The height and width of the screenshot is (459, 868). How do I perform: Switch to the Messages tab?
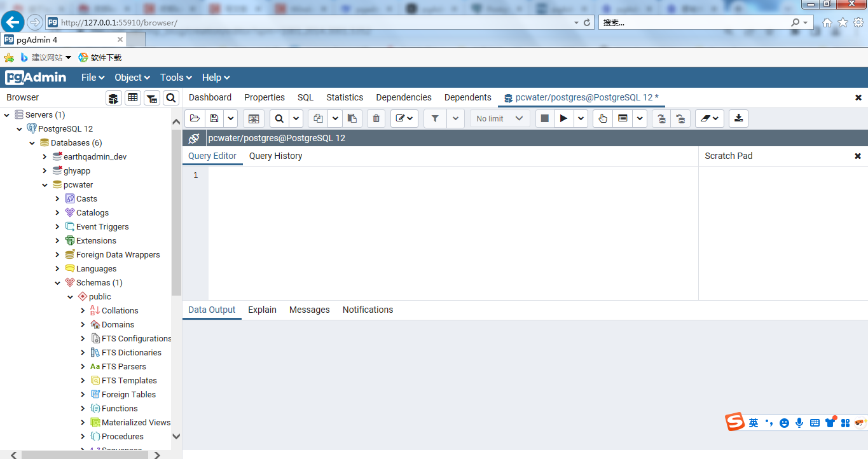(310, 310)
